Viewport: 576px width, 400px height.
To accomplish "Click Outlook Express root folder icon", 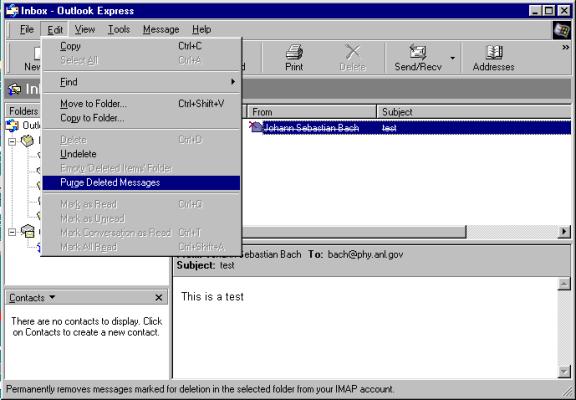I will tap(12, 126).
